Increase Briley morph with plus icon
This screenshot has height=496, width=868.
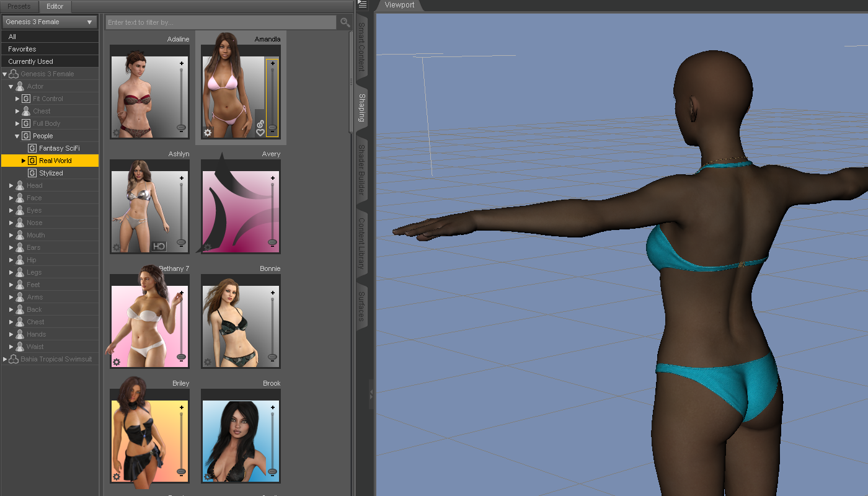tap(182, 407)
